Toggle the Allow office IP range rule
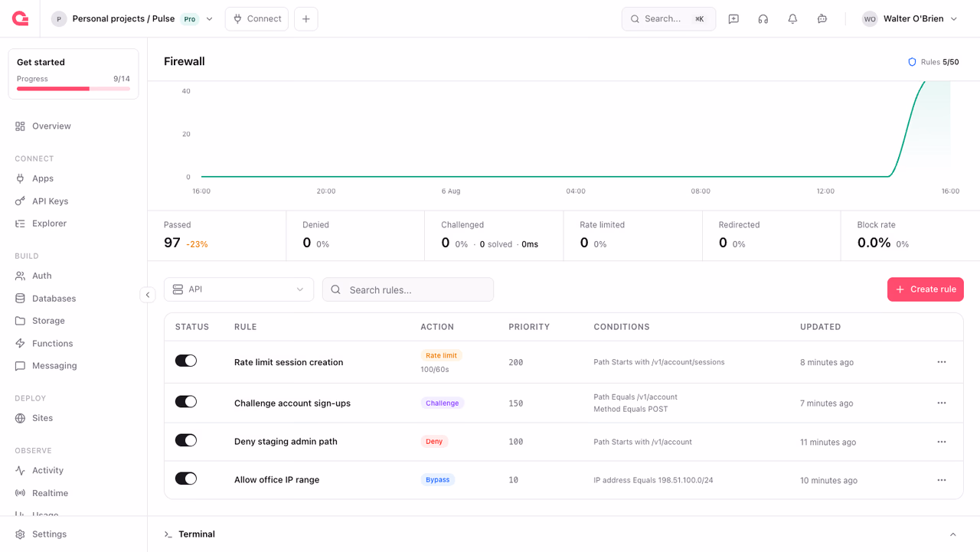 [x=186, y=479]
